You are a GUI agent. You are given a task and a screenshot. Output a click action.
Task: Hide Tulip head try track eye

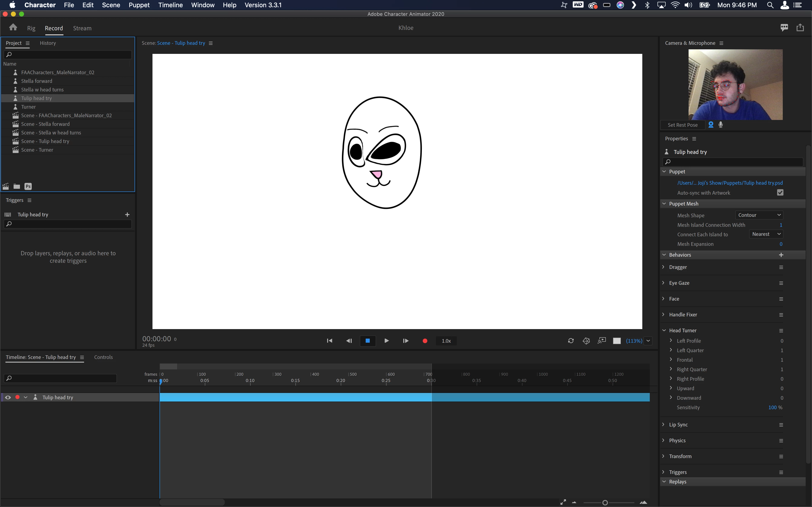(8, 397)
